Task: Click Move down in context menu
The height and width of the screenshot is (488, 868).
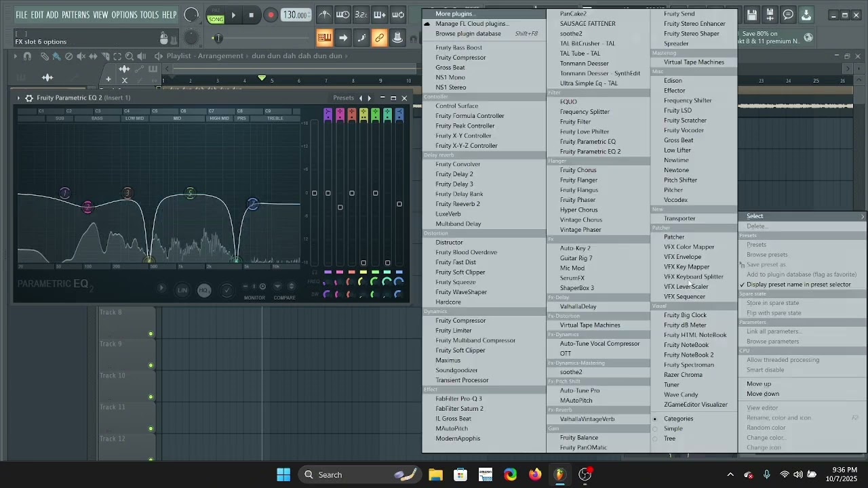Action: (763, 394)
